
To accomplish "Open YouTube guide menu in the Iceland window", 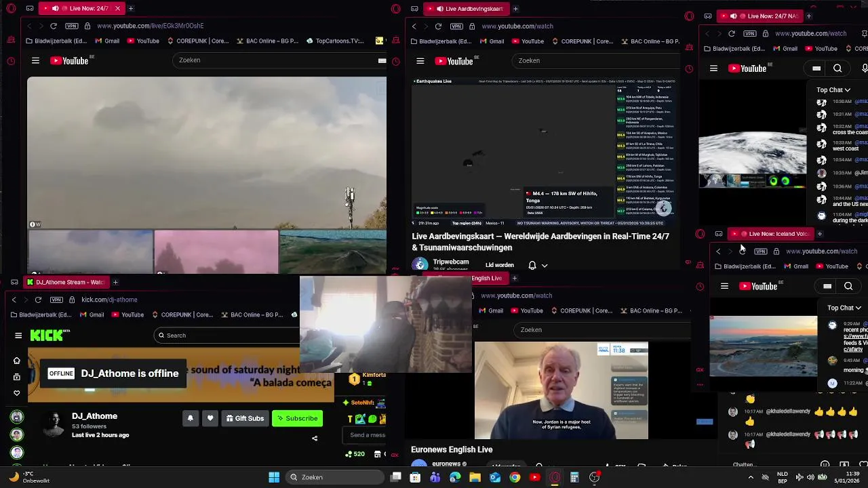I will [724, 287].
